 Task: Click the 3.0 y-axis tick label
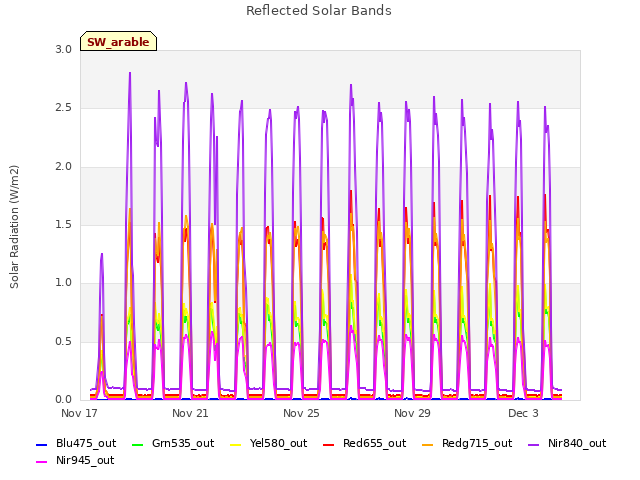(63, 49)
